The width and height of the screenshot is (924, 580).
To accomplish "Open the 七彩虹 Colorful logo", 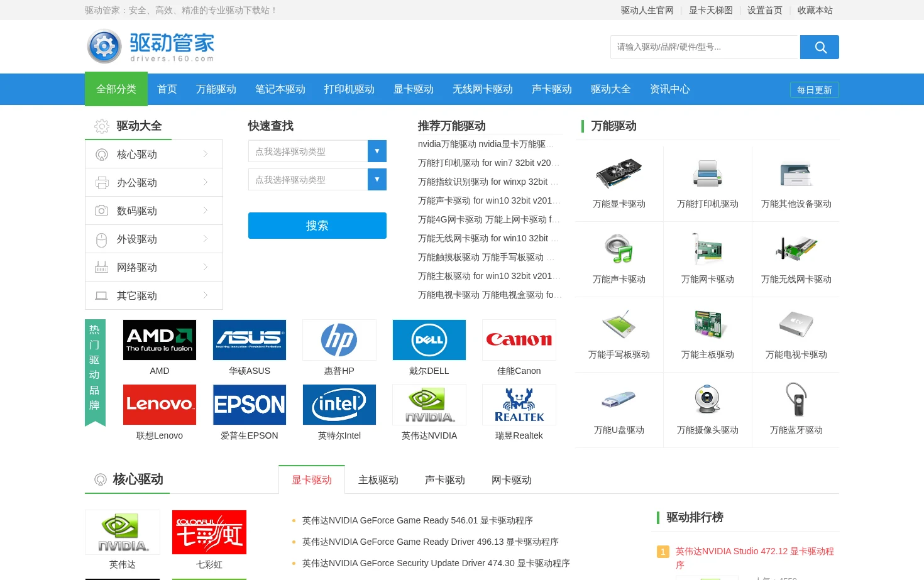I will (x=209, y=532).
